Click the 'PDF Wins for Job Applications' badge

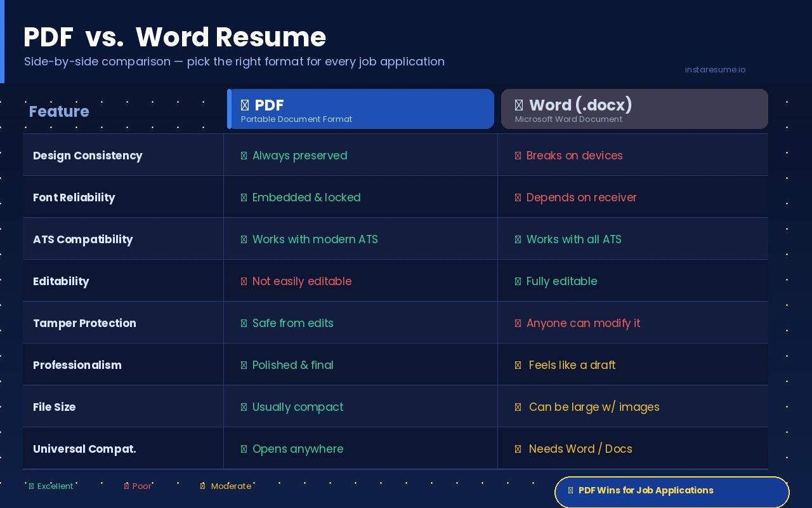[671, 491]
